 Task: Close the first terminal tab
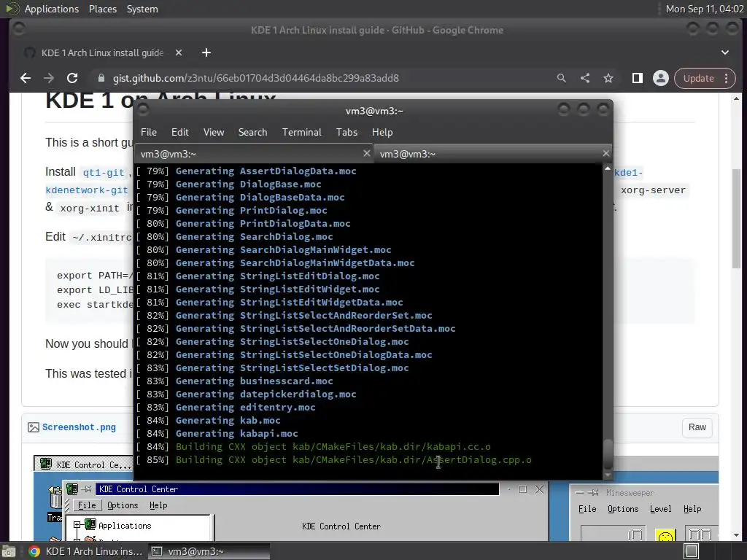(366, 153)
